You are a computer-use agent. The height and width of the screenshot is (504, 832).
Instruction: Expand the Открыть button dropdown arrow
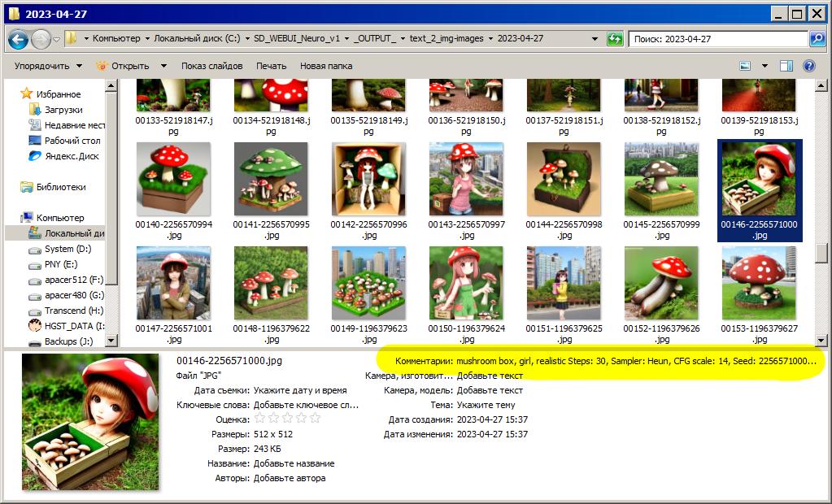[163, 66]
